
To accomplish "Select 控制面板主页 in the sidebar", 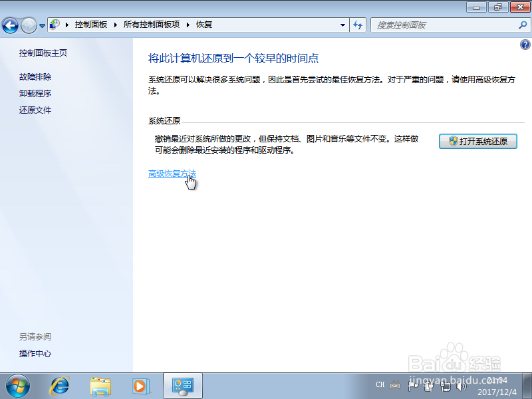I will tap(43, 53).
